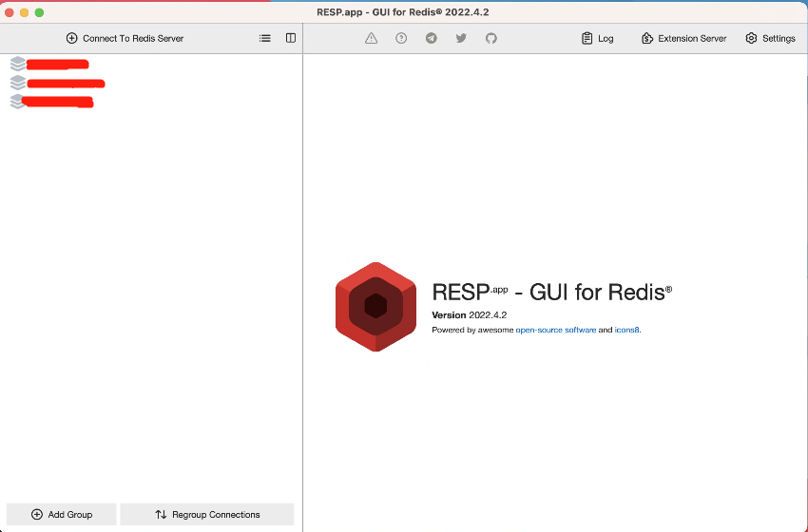Click the Version 2022.4.2 text

click(x=469, y=314)
